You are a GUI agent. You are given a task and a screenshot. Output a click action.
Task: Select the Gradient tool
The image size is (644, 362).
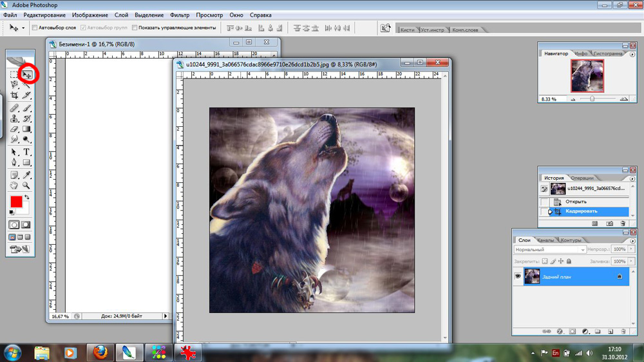(x=26, y=129)
